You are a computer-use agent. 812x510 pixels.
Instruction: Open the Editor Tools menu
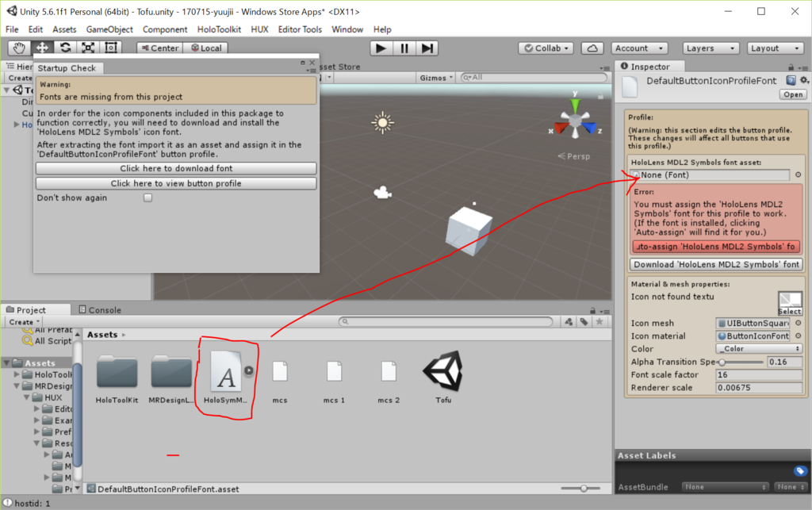[x=300, y=29]
